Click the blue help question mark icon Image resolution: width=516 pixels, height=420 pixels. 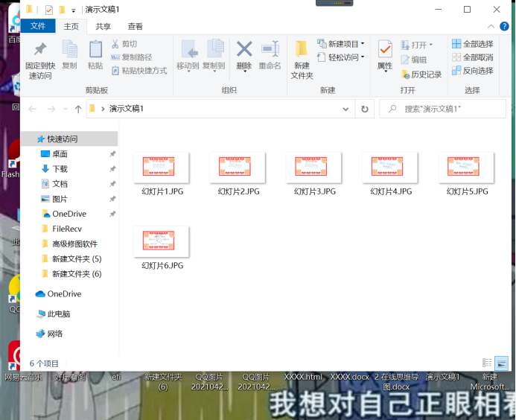pyautogui.click(x=504, y=26)
